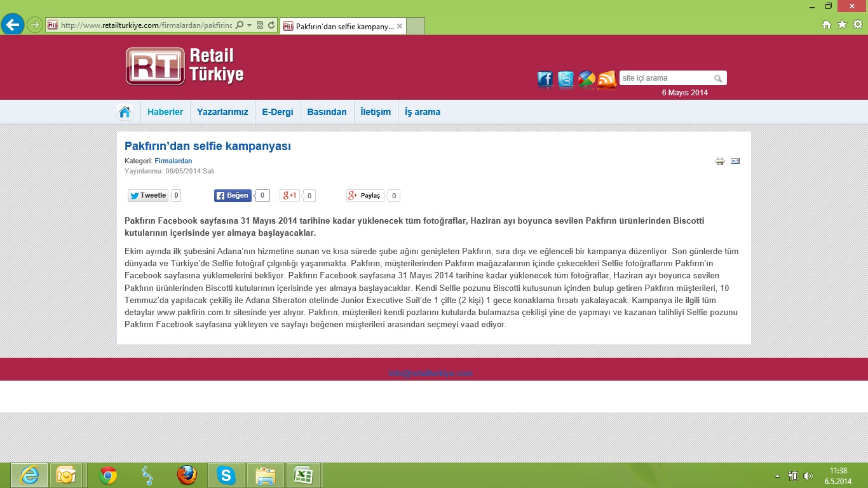
Task: Open the address bar autocomplete dropdown arrow
Action: 250,25
